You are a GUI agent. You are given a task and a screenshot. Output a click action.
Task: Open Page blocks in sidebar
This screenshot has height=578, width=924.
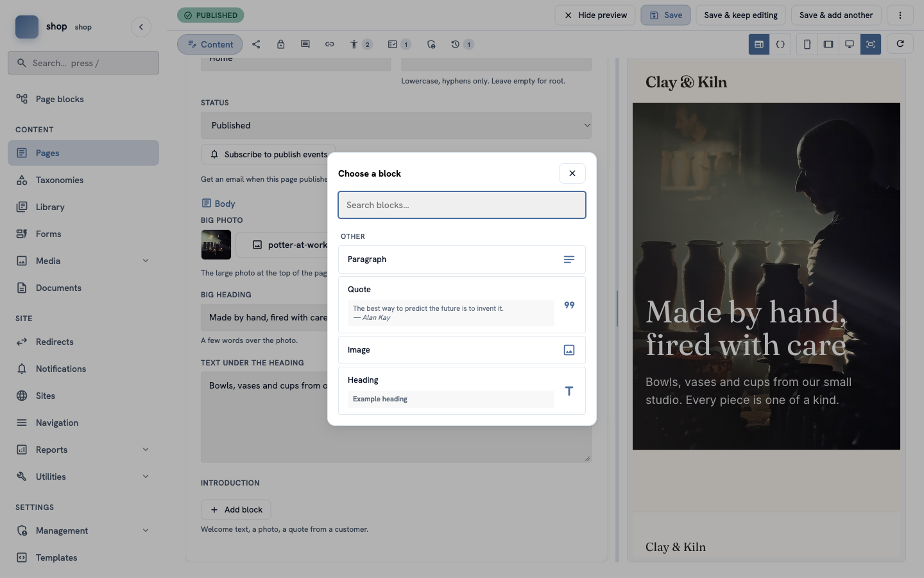point(83,99)
